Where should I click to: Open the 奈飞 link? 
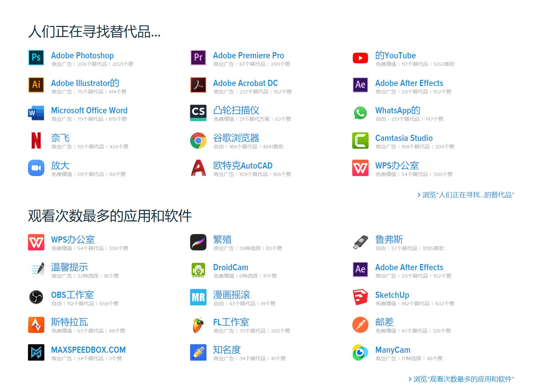coord(60,138)
